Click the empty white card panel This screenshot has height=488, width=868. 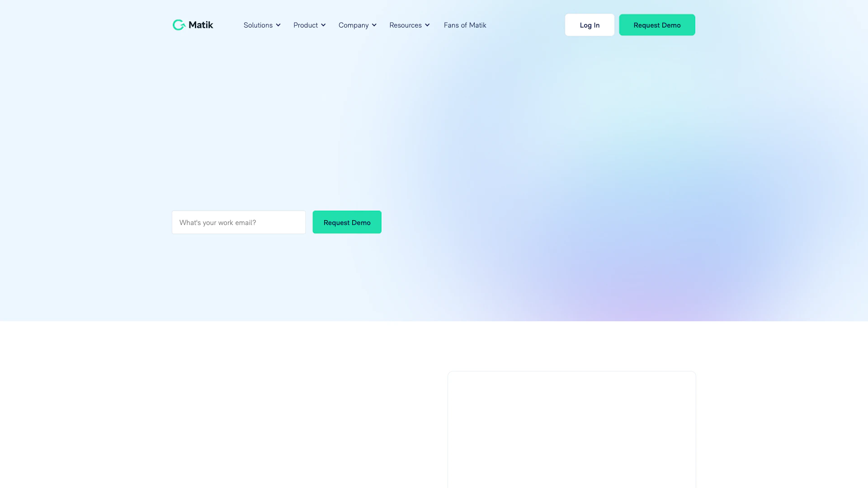pos(571,429)
